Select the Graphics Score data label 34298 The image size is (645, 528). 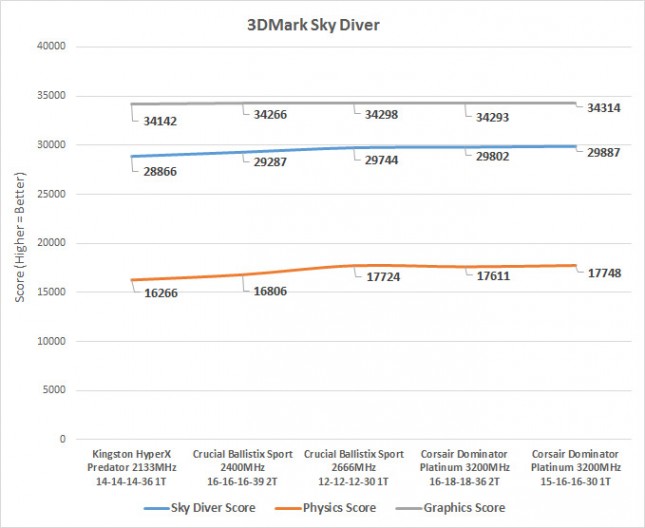click(381, 114)
